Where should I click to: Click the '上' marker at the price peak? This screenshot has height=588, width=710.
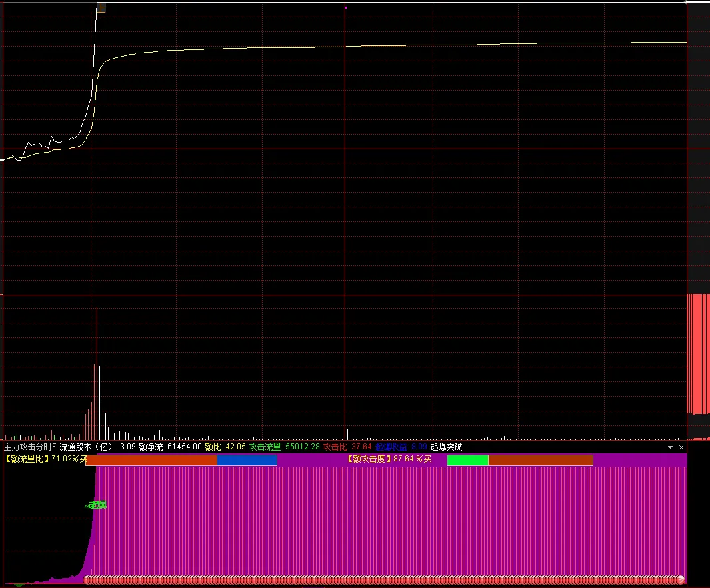(x=101, y=8)
